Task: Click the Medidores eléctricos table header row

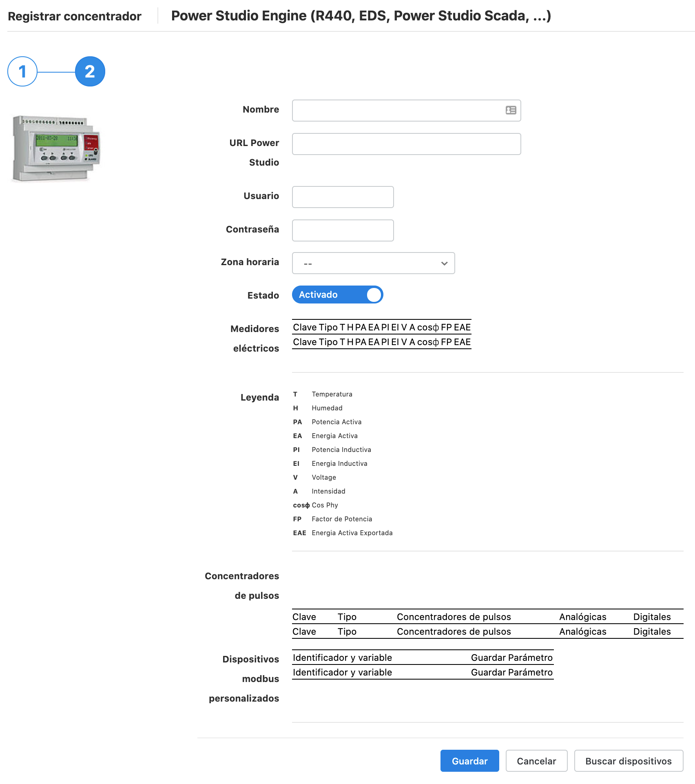Action: click(x=381, y=327)
